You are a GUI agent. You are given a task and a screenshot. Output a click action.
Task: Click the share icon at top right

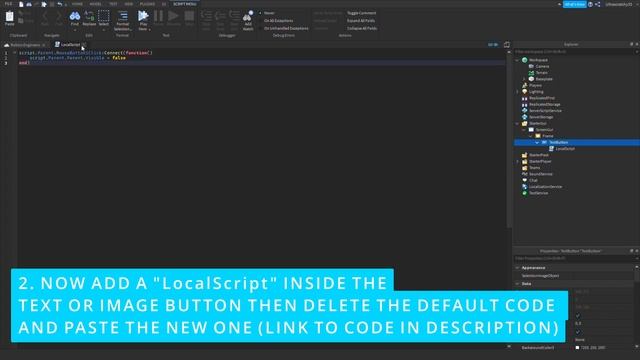click(x=598, y=4)
